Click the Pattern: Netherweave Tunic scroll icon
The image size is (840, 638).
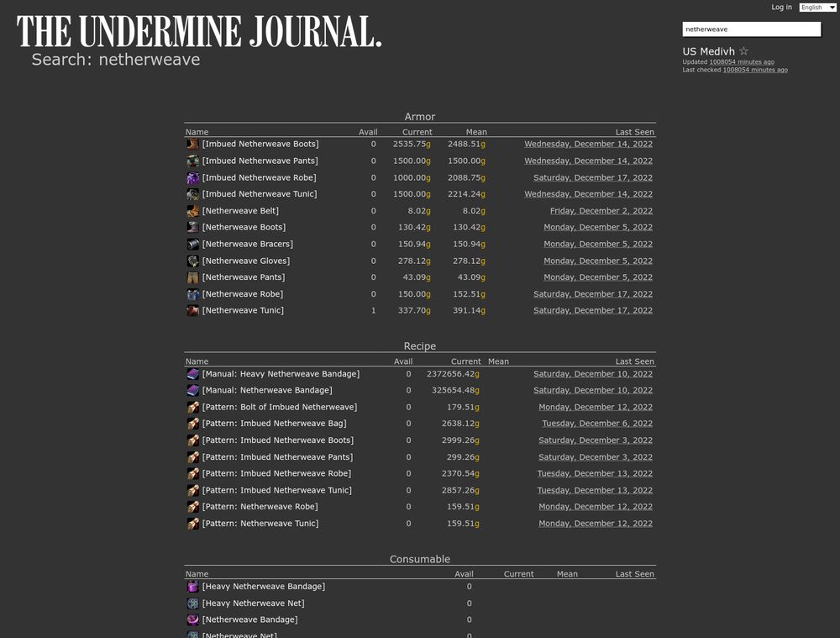coord(192,523)
